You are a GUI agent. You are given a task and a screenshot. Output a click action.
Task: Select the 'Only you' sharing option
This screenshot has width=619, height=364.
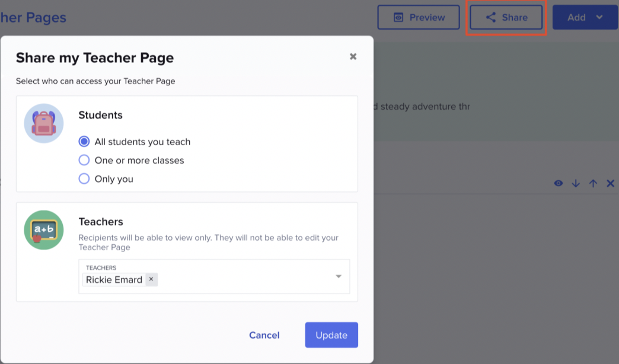[x=84, y=178]
